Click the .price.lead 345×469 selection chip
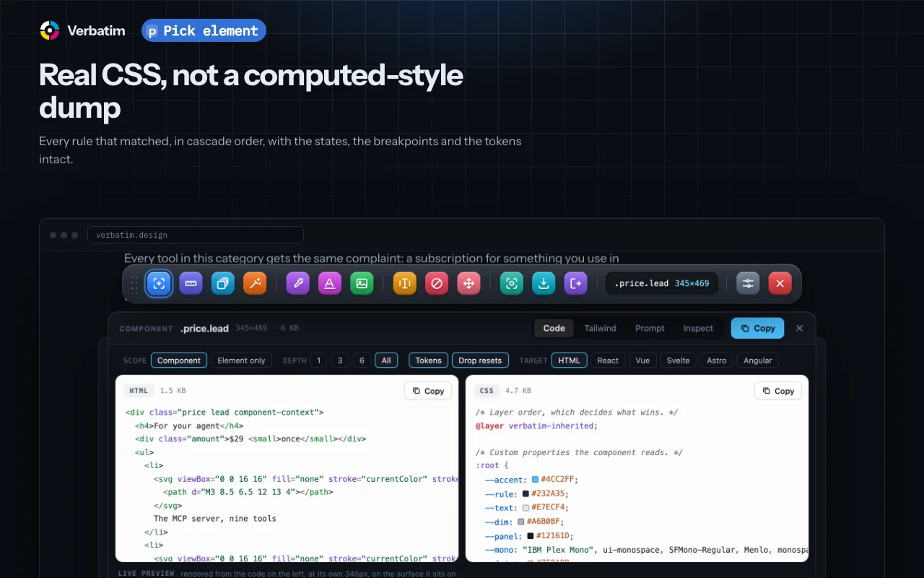Image resolution: width=924 pixels, height=578 pixels. coord(662,283)
